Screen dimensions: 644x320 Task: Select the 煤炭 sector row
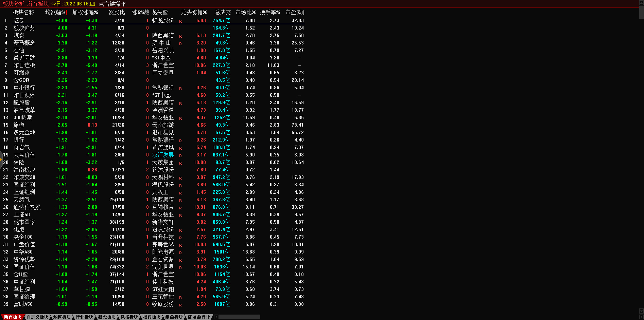pyautogui.click(x=19, y=35)
